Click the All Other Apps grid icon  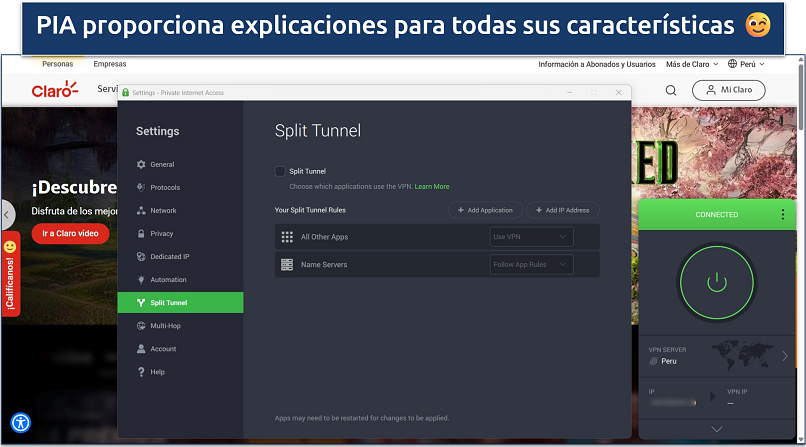(287, 237)
